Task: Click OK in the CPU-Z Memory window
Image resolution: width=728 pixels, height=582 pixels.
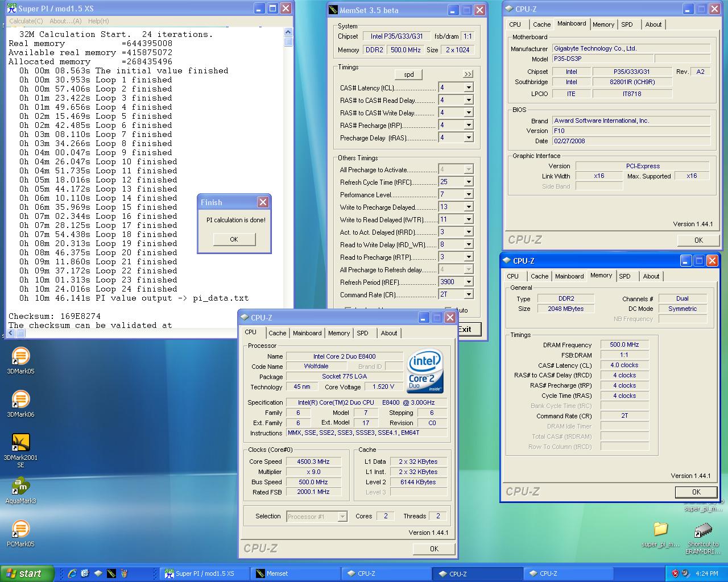Action: tap(696, 492)
